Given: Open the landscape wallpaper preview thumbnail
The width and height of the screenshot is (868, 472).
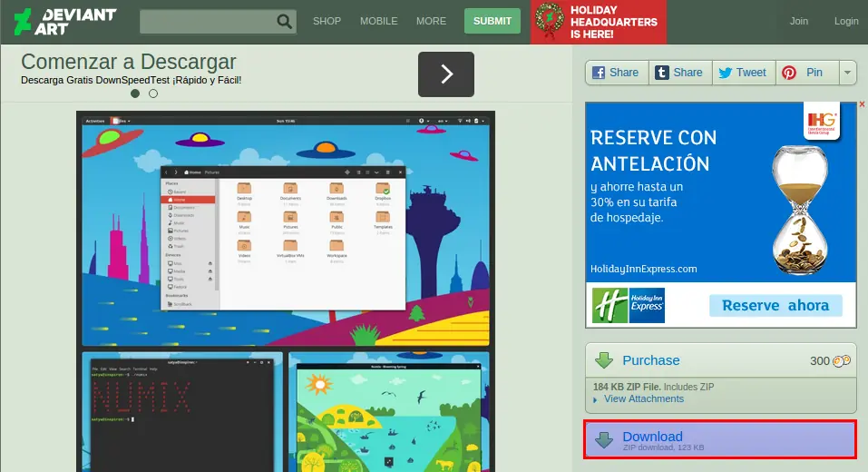Looking at the screenshot, I should [388, 411].
